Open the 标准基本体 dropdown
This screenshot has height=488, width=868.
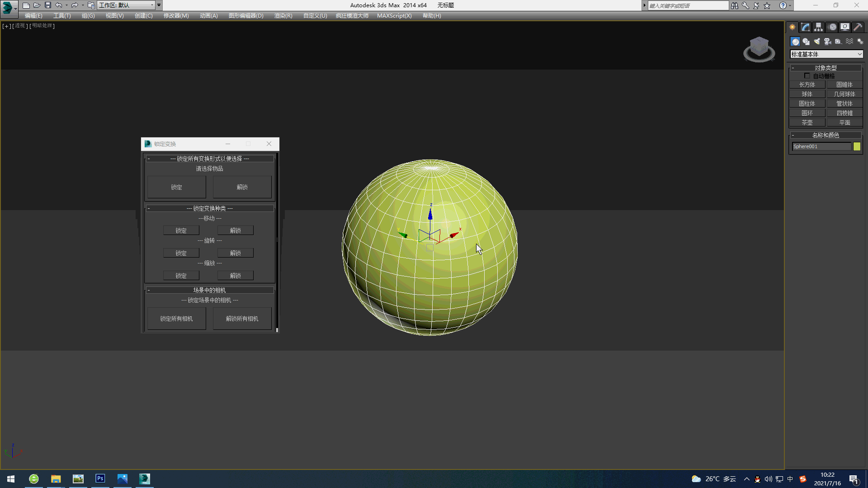pyautogui.click(x=826, y=54)
